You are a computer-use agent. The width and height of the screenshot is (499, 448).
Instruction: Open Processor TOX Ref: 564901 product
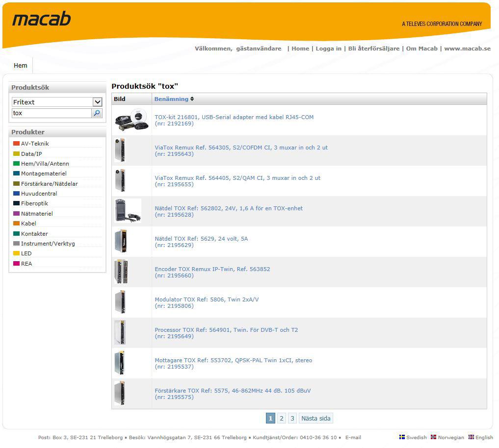tap(226, 330)
